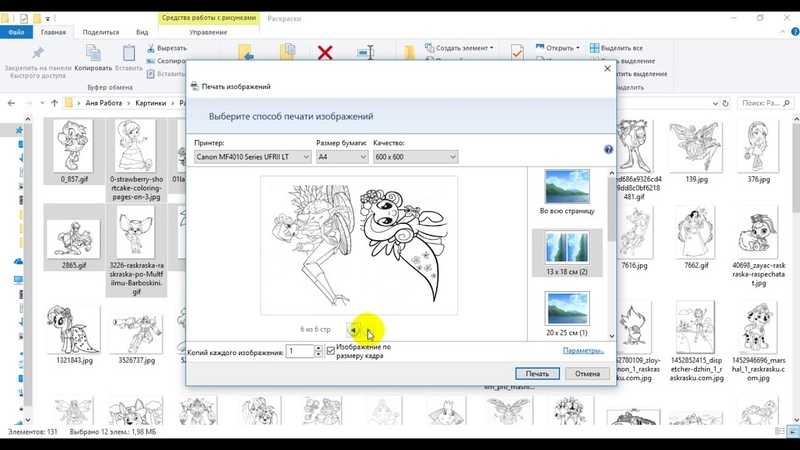Click the Quick access star icon

pyautogui.click(x=19, y=130)
